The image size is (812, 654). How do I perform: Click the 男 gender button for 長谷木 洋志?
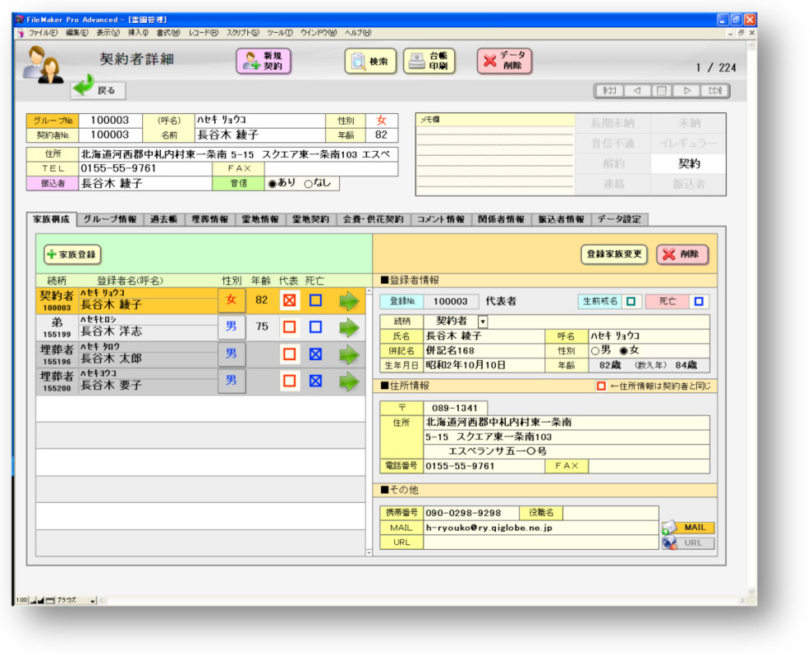tap(231, 327)
